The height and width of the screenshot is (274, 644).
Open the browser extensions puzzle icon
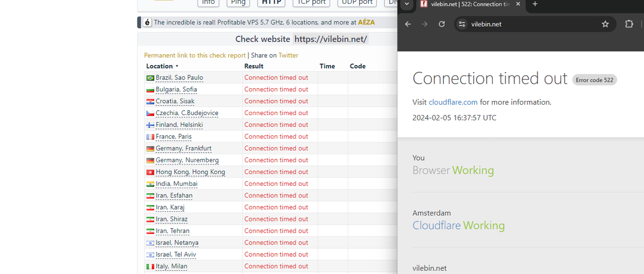[x=629, y=24]
